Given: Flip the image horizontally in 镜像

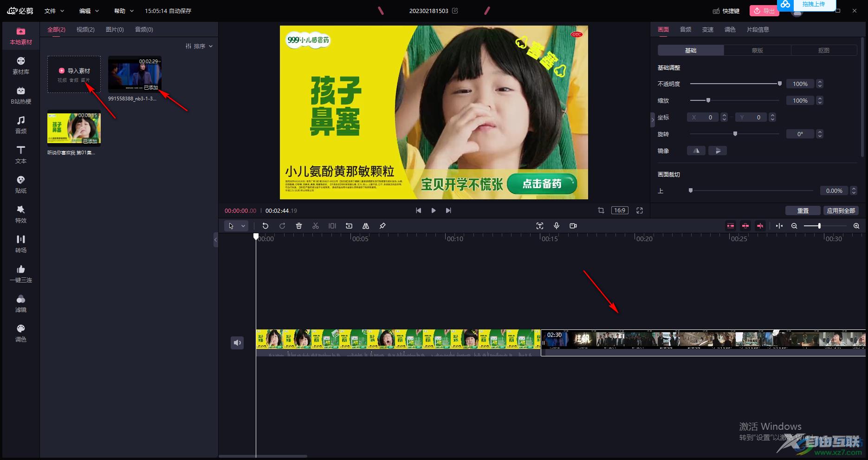Looking at the screenshot, I should pyautogui.click(x=696, y=151).
